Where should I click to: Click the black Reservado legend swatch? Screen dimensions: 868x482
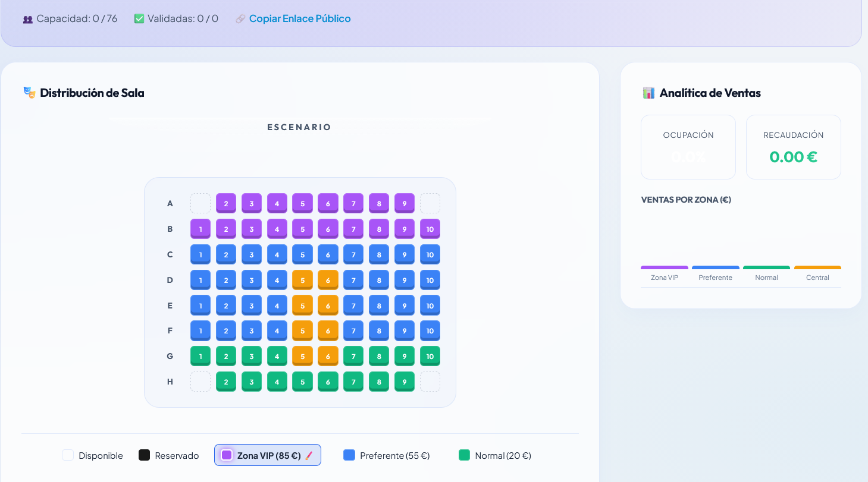click(144, 455)
